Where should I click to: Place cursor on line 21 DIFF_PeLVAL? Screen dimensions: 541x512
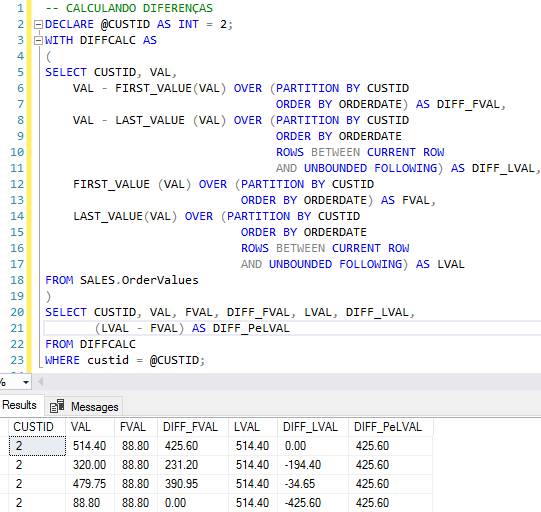tap(251, 328)
